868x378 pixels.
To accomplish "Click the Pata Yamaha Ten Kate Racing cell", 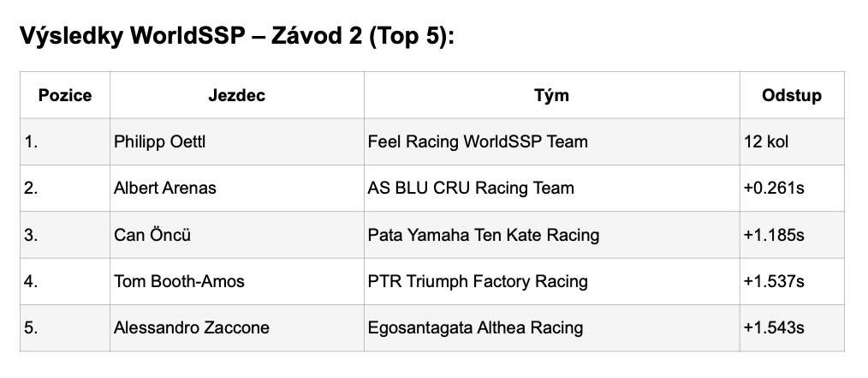I will [483, 235].
